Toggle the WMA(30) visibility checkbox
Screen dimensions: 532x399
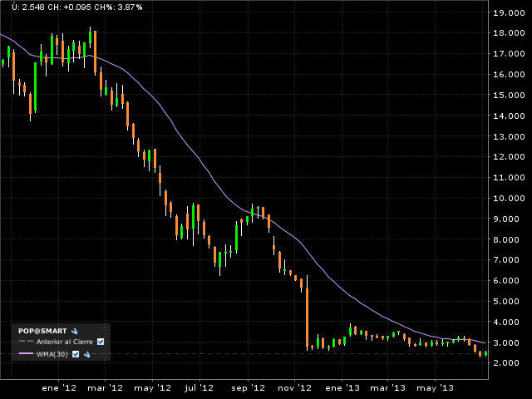click(x=76, y=354)
